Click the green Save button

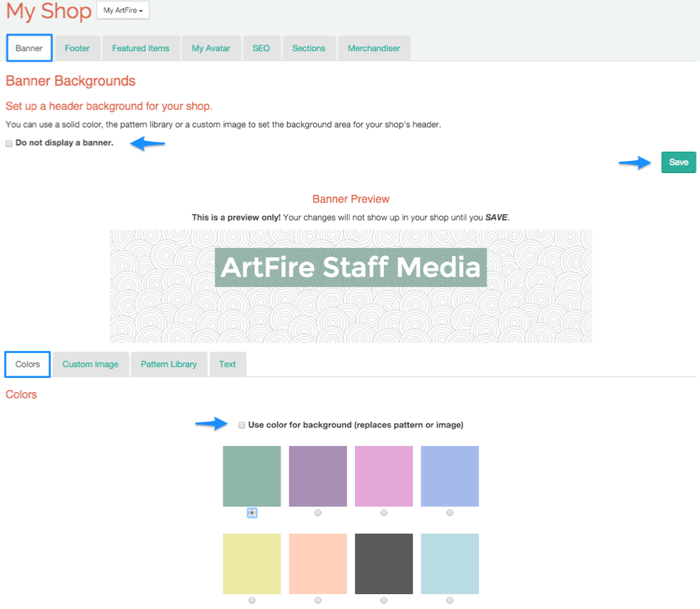(x=679, y=162)
